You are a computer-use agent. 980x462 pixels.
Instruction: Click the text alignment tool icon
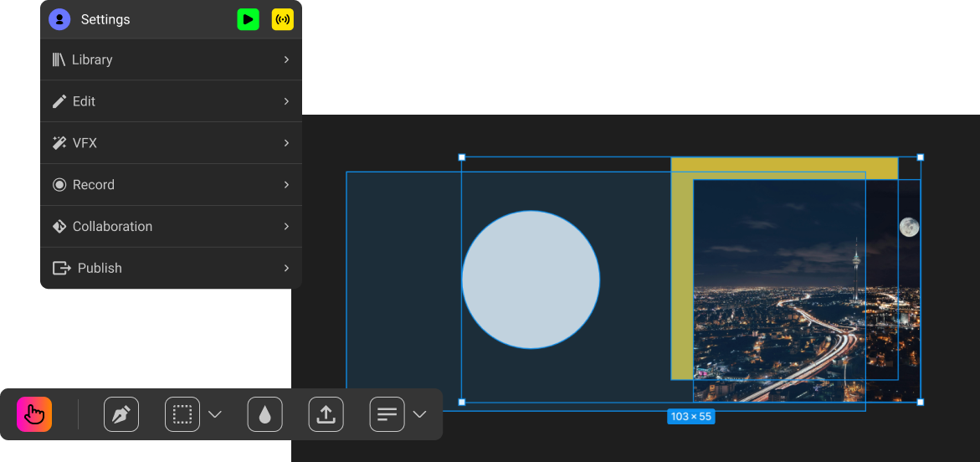click(x=387, y=414)
